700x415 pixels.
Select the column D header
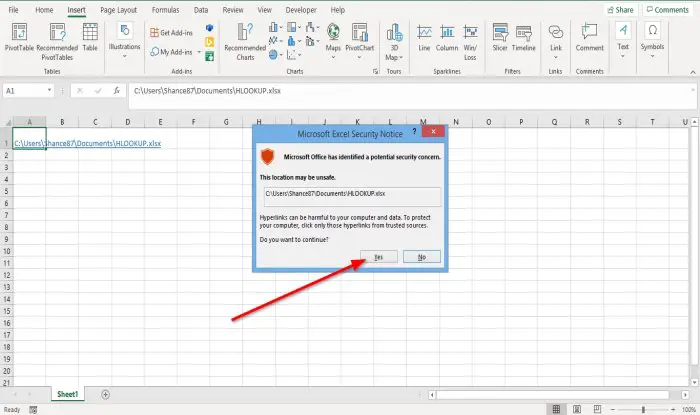(128, 121)
